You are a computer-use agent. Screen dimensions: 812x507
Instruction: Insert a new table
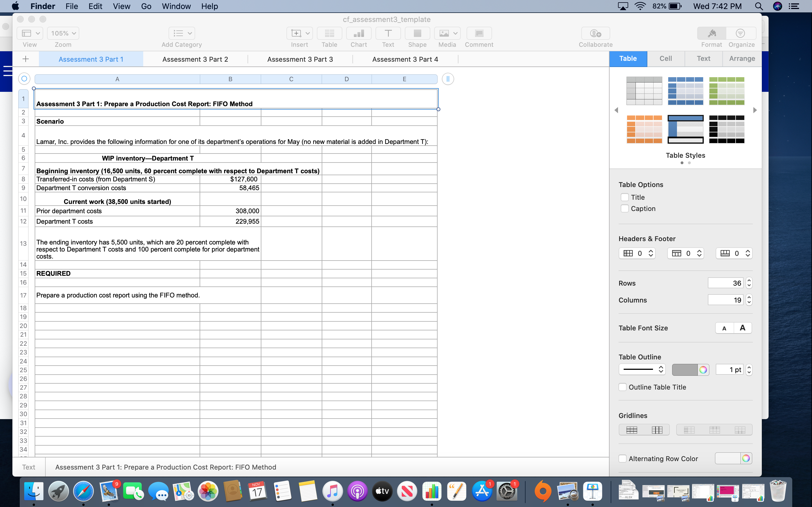pos(329,33)
